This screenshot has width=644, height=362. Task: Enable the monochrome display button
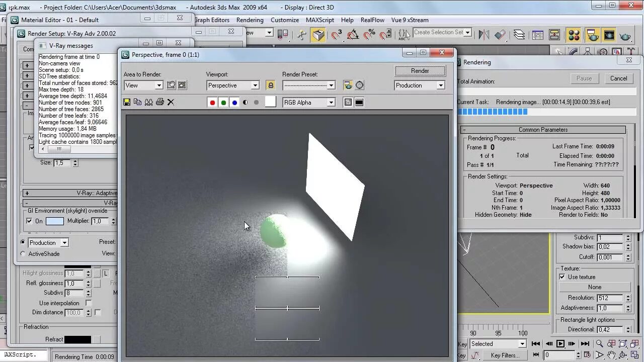(257, 103)
